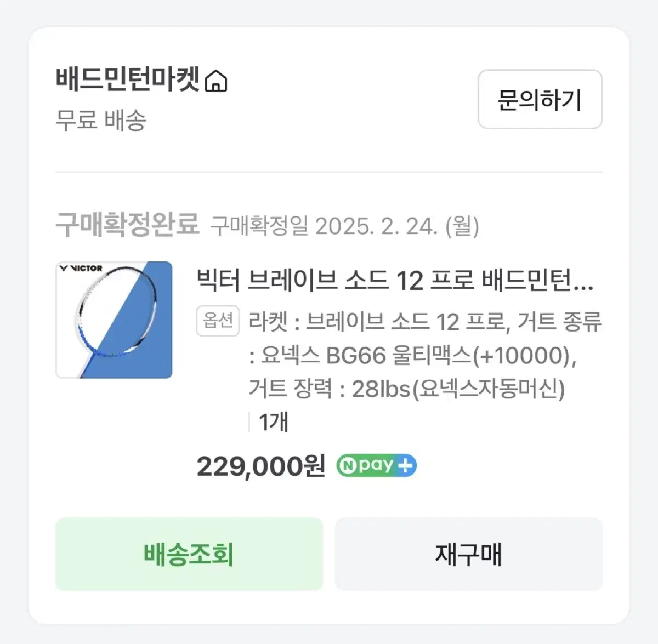This screenshot has width=658, height=644.
Task: Click the 요넥스 BG66 울티맥스 string option
Action: (417, 356)
